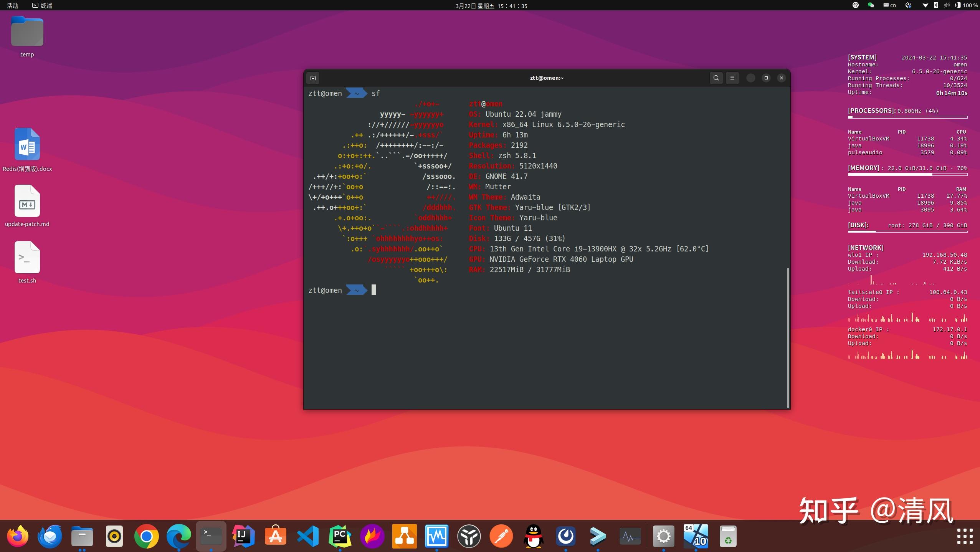This screenshot has width=980, height=552.
Task: Open Postman from the dock
Action: (x=501, y=536)
